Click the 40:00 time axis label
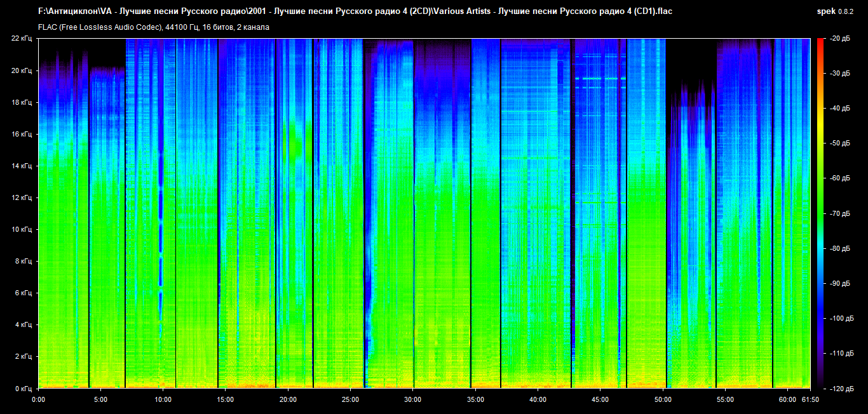The image size is (868, 414). pos(538,400)
